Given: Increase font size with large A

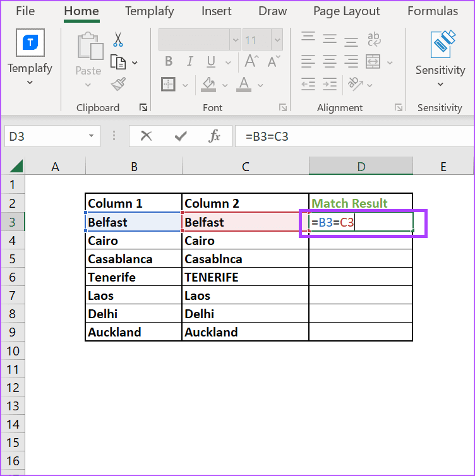Looking at the screenshot, I should [x=252, y=61].
